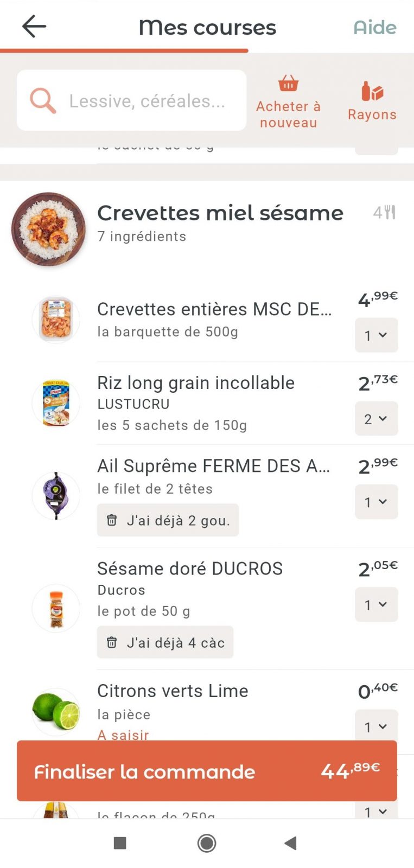Open quantity dropdown for Ail Suprême
This screenshot has height=868, width=414.
click(x=376, y=502)
